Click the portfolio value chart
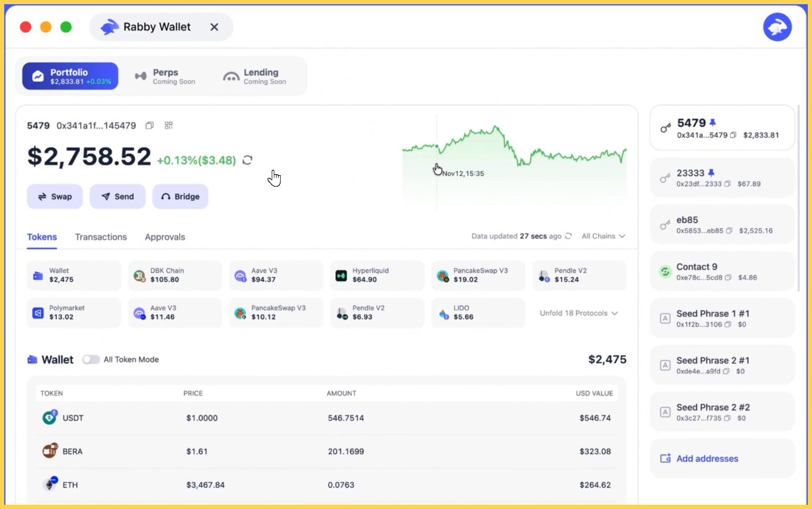The height and width of the screenshot is (509, 812). point(515,163)
